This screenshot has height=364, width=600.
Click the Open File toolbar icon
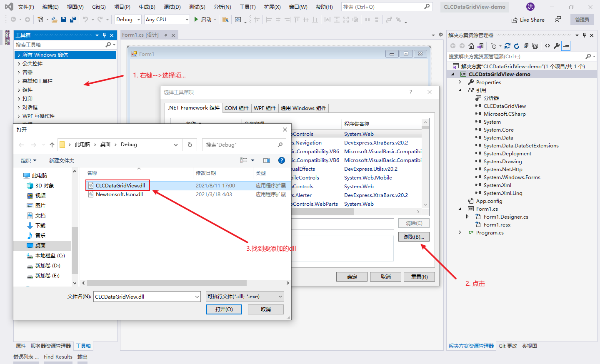point(54,20)
